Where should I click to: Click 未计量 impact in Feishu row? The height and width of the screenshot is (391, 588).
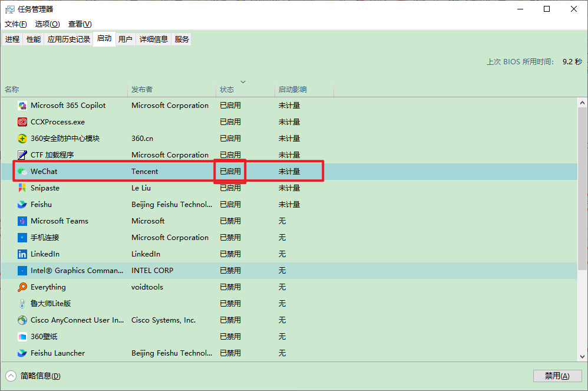click(x=289, y=205)
